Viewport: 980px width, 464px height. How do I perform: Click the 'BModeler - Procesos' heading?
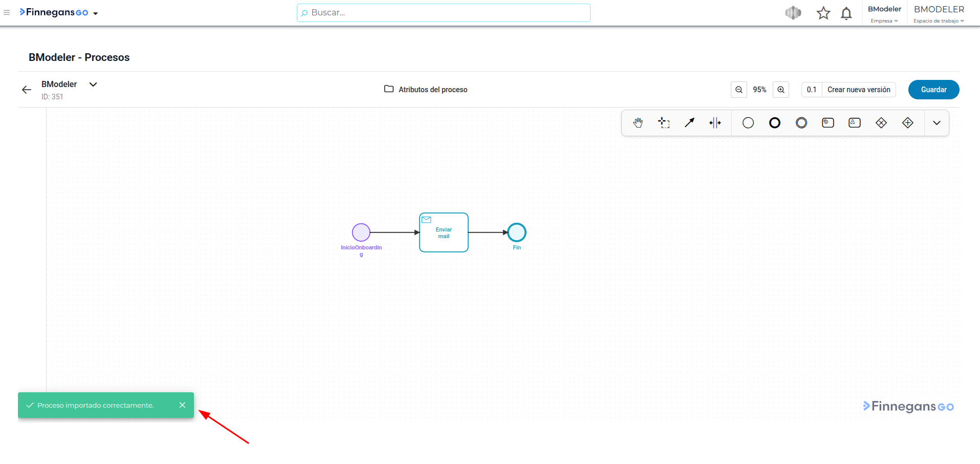click(79, 57)
